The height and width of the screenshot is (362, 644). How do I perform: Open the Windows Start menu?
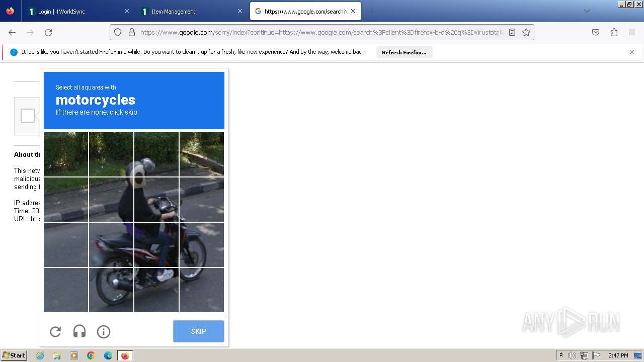pyautogui.click(x=14, y=355)
